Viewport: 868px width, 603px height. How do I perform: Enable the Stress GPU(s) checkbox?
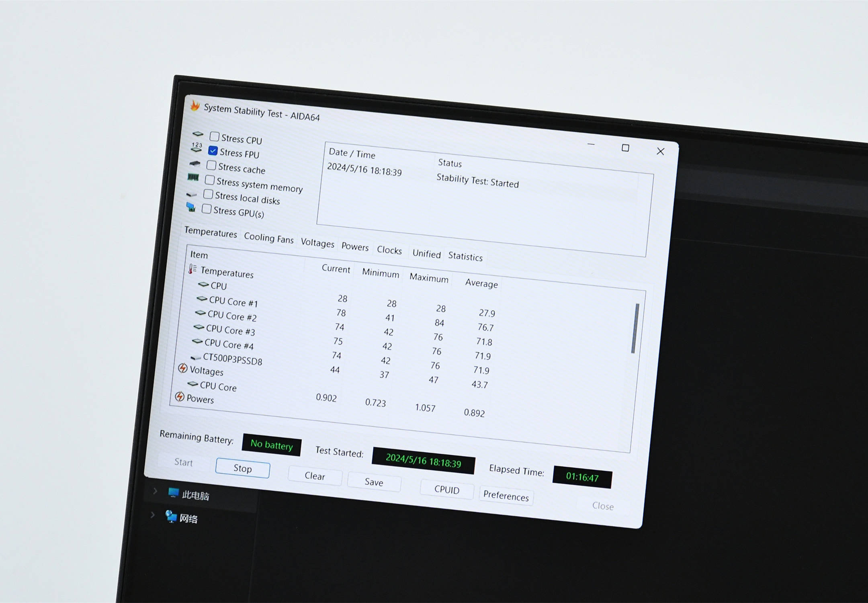click(207, 209)
